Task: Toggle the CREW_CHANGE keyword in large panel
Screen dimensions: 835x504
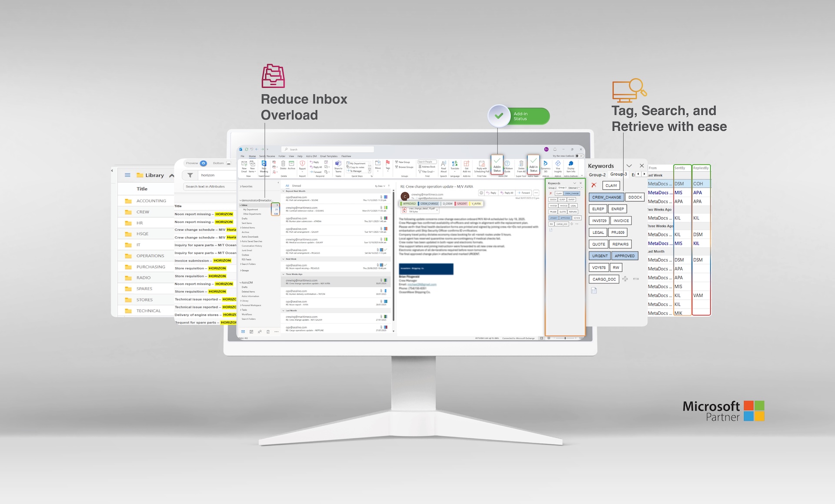Action: click(606, 197)
